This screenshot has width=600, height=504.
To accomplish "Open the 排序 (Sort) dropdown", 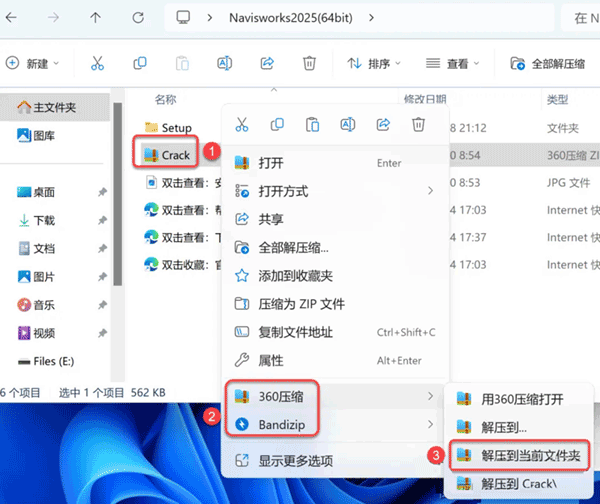I will coord(374,63).
